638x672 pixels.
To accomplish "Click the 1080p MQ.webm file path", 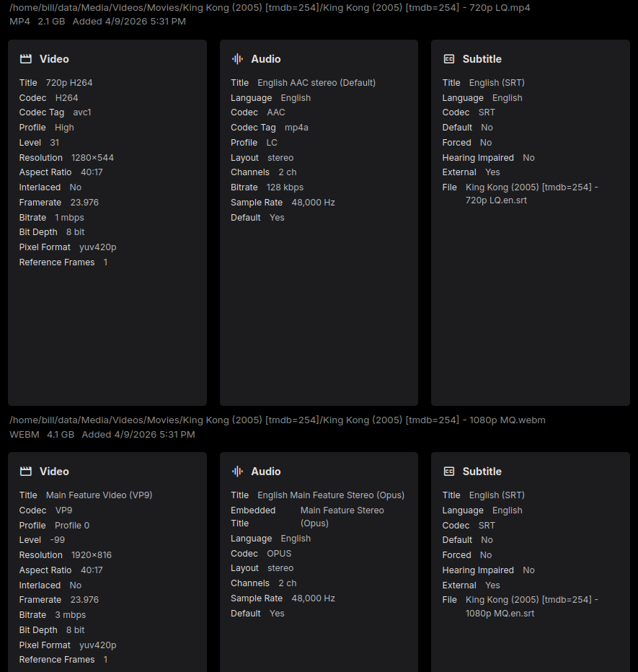I will (x=277, y=420).
